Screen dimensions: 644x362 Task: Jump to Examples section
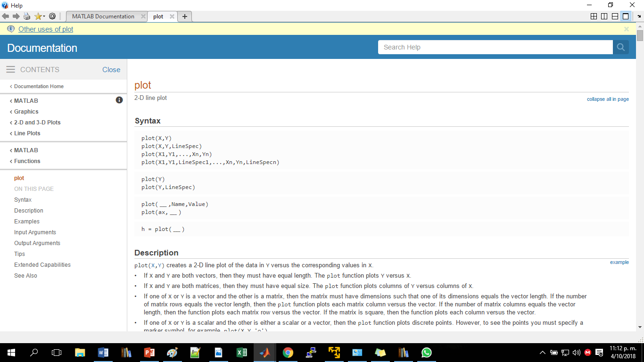27,222
